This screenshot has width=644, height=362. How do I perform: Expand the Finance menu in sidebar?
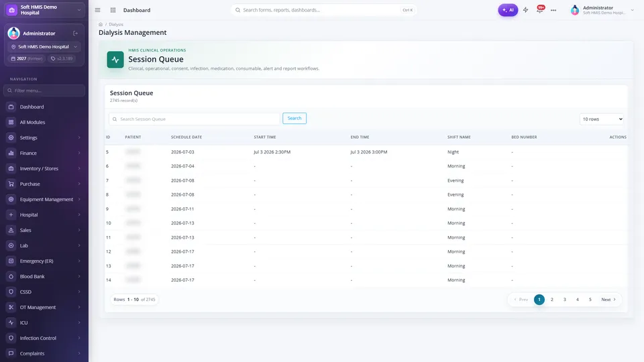pos(44,153)
